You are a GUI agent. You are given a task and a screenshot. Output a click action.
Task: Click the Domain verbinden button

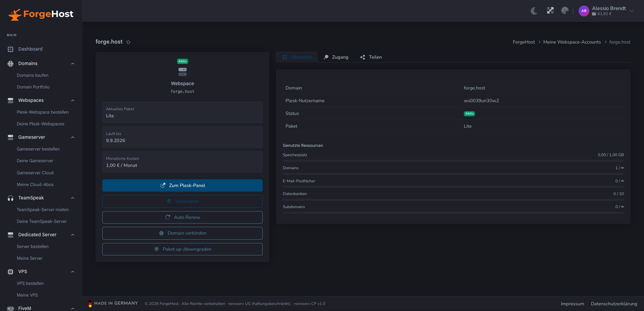[x=182, y=233]
